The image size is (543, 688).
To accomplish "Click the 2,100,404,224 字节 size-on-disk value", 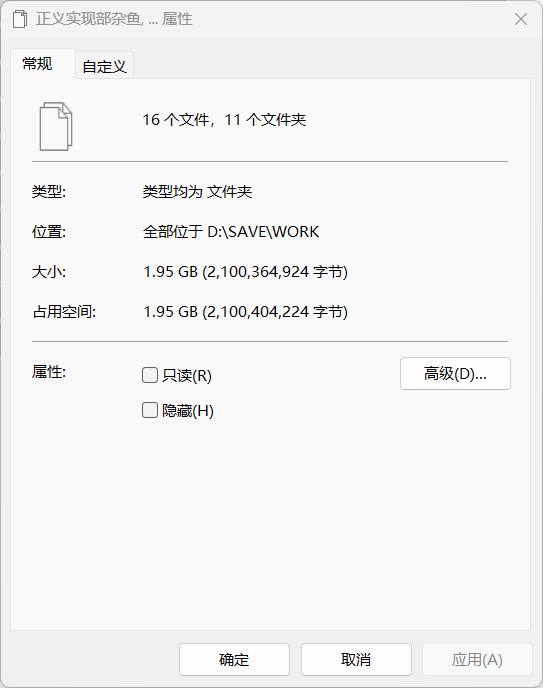I will point(277,312).
